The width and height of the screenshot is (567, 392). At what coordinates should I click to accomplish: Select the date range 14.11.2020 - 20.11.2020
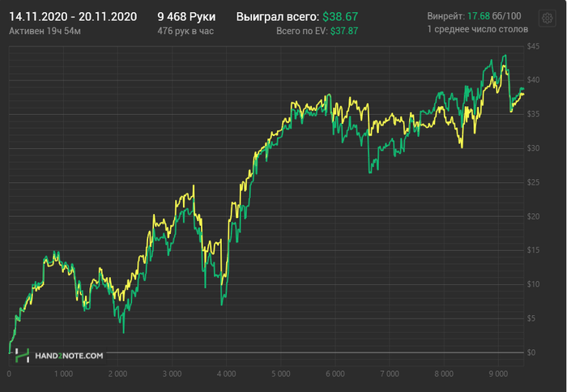[x=73, y=17]
